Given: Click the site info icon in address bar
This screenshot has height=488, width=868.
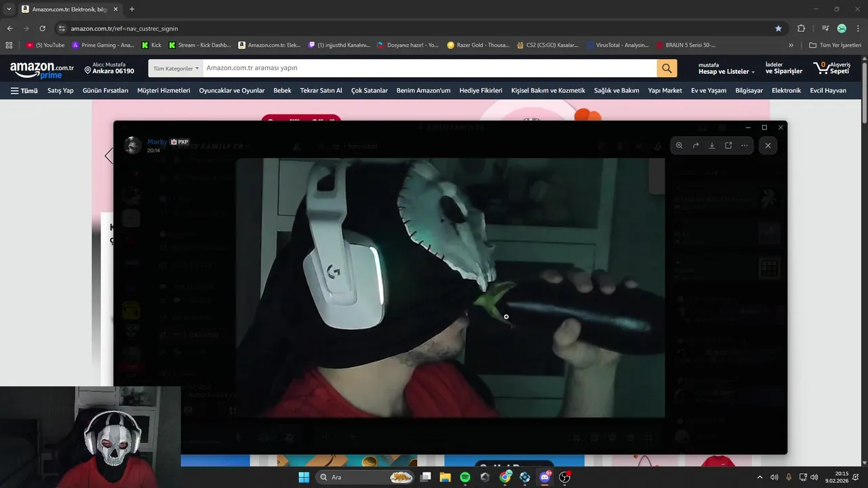Looking at the screenshot, I should [62, 28].
